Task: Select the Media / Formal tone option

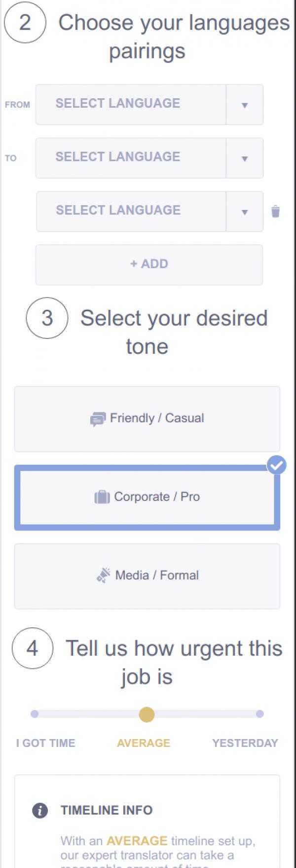Action: point(148,575)
